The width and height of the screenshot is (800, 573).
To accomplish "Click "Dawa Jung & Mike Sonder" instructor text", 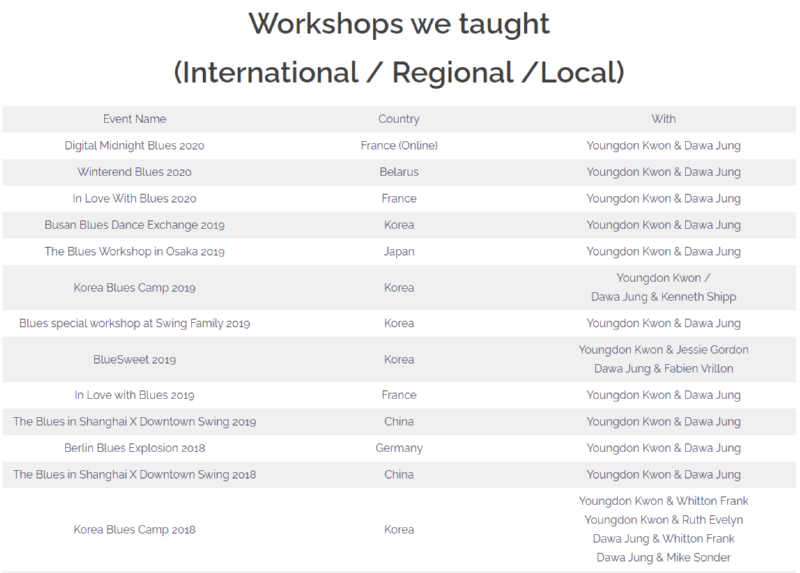I will point(663,557).
